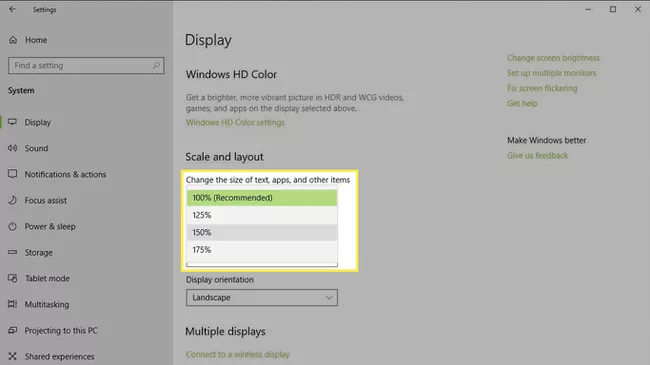Click the Sound speaker icon

tap(12, 148)
